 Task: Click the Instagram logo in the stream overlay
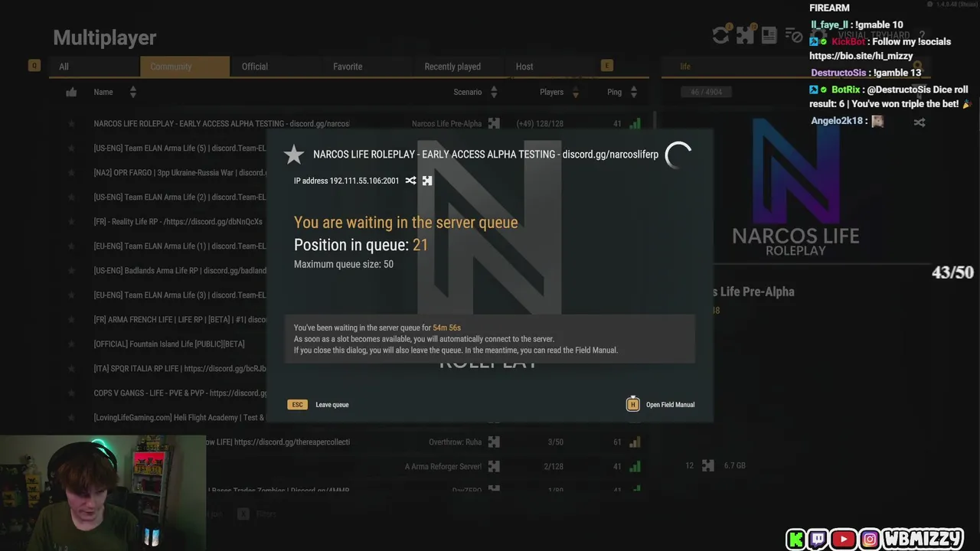870,539
